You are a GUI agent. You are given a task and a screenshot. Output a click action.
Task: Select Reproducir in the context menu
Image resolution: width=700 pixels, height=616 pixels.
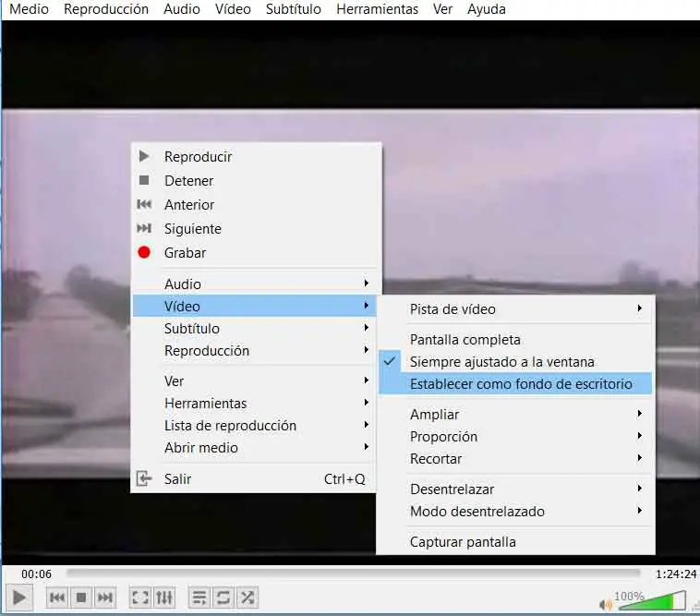tap(255, 157)
